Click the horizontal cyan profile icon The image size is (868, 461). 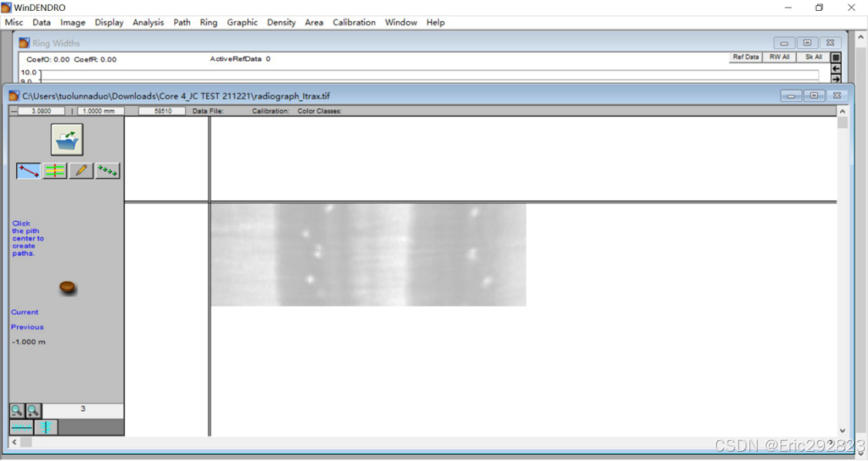click(22, 427)
